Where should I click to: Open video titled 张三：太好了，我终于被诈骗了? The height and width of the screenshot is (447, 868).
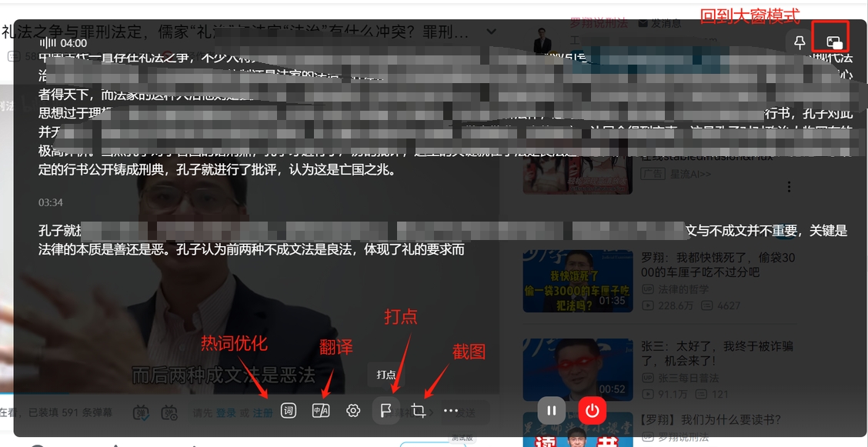click(x=717, y=353)
